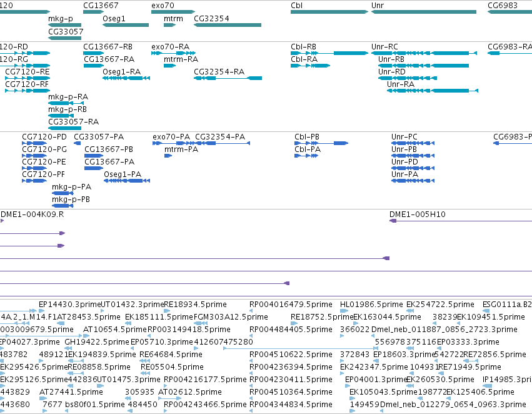Select transcript Cbl-RA
The height and width of the screenshot is (414, 532).
(304, 59)
